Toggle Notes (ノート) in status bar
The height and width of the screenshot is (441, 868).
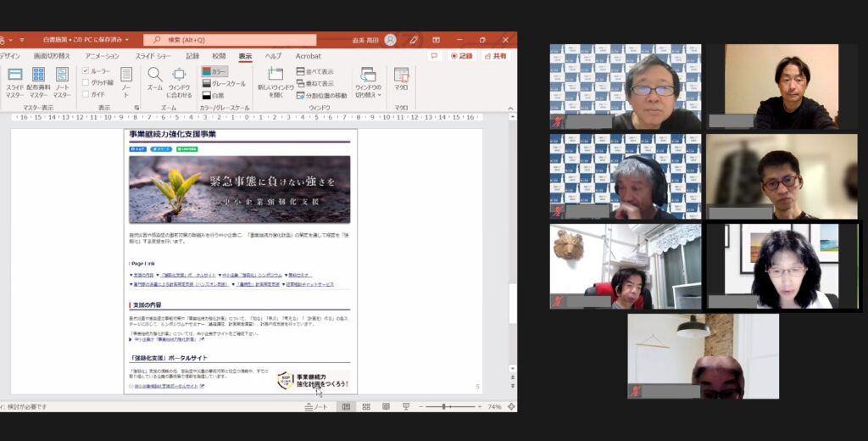[316, 406]
